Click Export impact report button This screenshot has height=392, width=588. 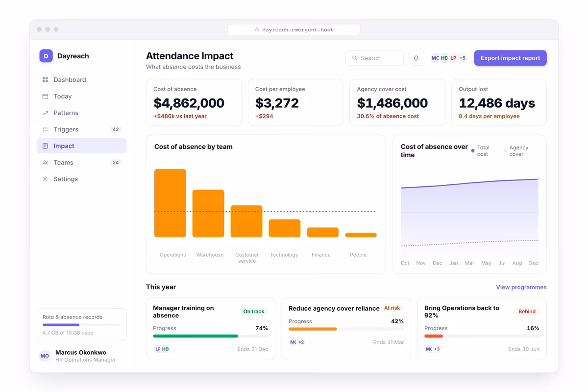(x=510, y=58)
